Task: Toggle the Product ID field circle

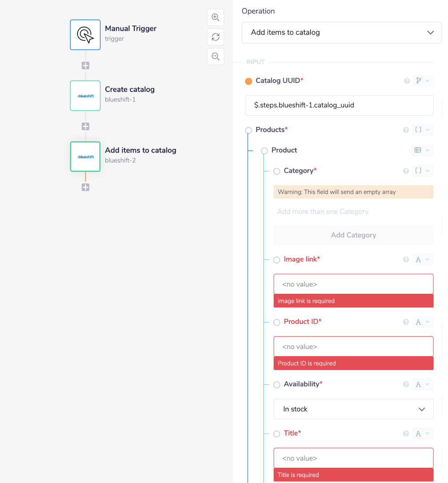Action: pos(276,322)
